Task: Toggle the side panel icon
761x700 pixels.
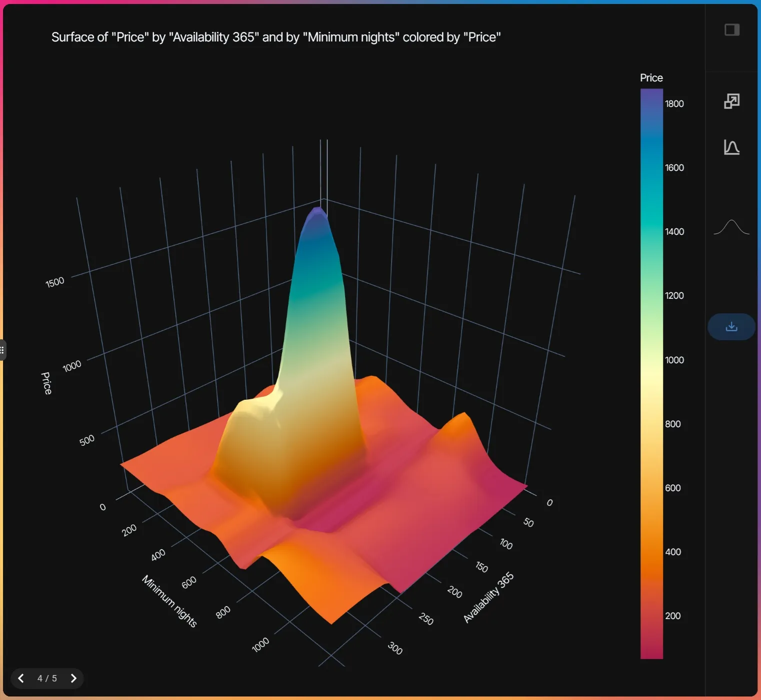Action: click(731, 30)
